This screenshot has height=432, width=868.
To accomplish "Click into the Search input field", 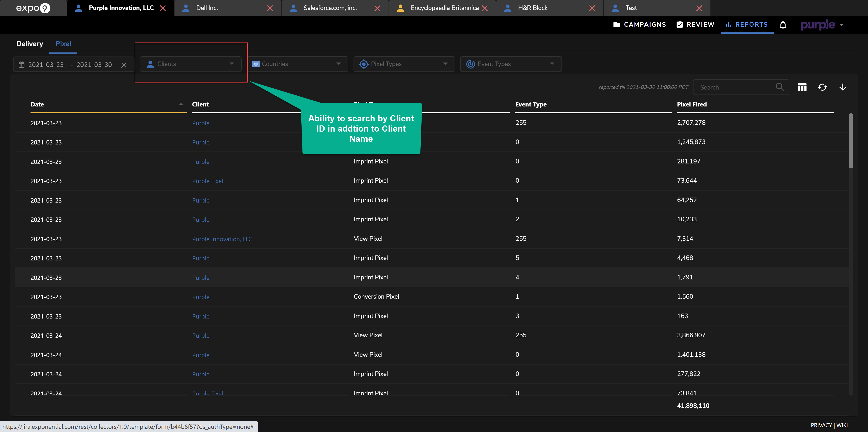I will pyautogui.click(x=735, y=87).
